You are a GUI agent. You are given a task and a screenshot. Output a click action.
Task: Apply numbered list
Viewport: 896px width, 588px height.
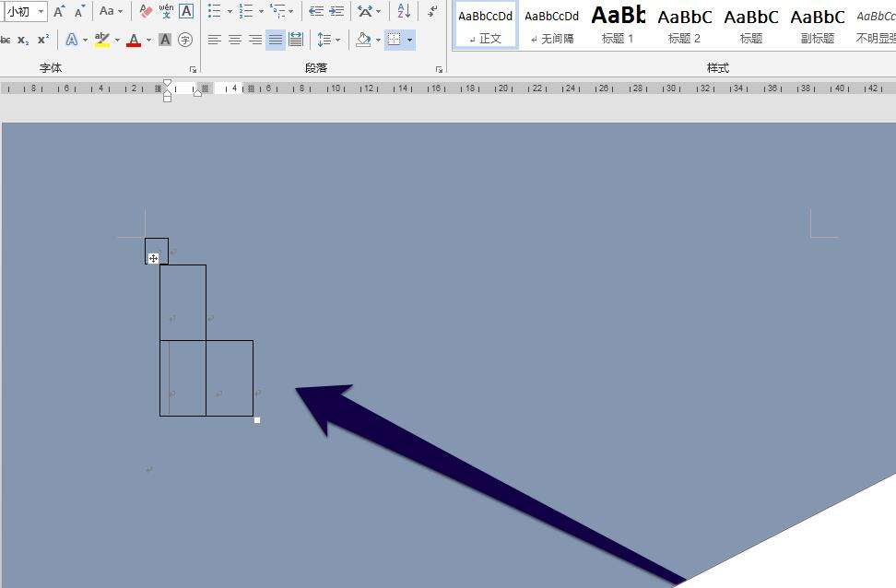[x=246, y=11]
